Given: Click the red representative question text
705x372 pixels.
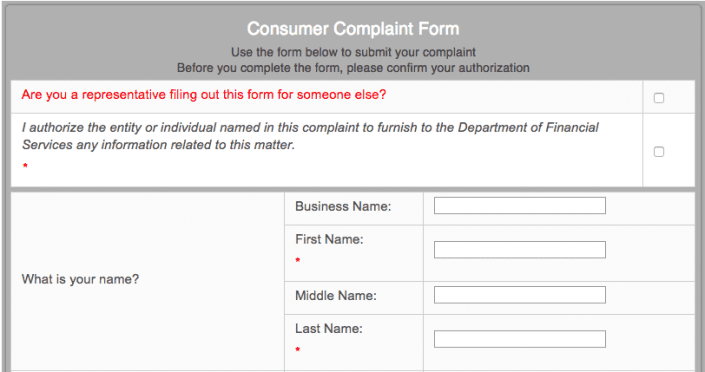Looking at the screenshot, I should pyautogui.click(x=204, y=95).
